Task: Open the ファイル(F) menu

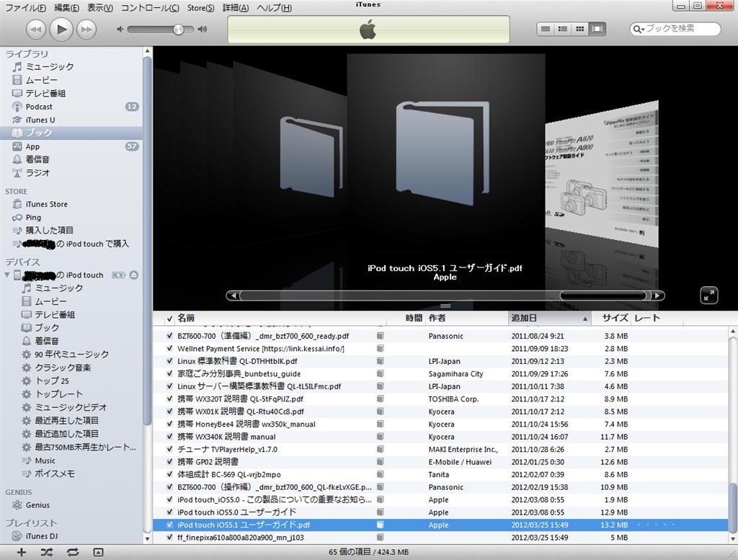Action: point(26,8)
